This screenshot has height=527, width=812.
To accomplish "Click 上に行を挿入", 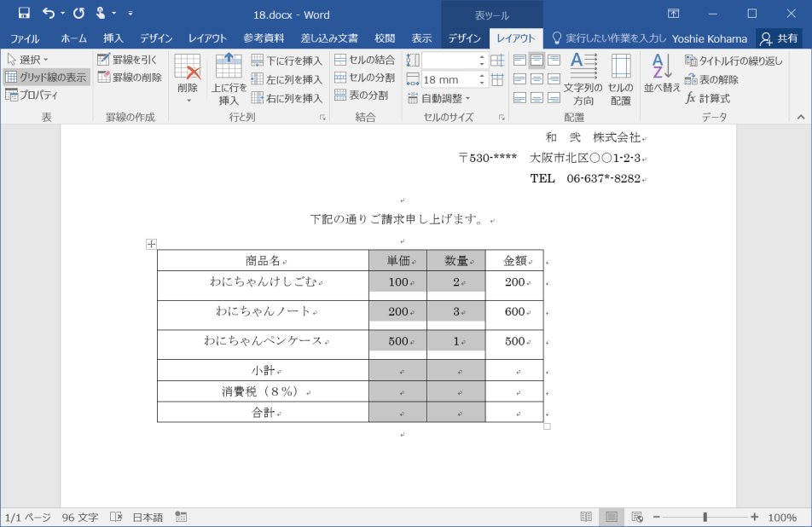I will 229,79.
